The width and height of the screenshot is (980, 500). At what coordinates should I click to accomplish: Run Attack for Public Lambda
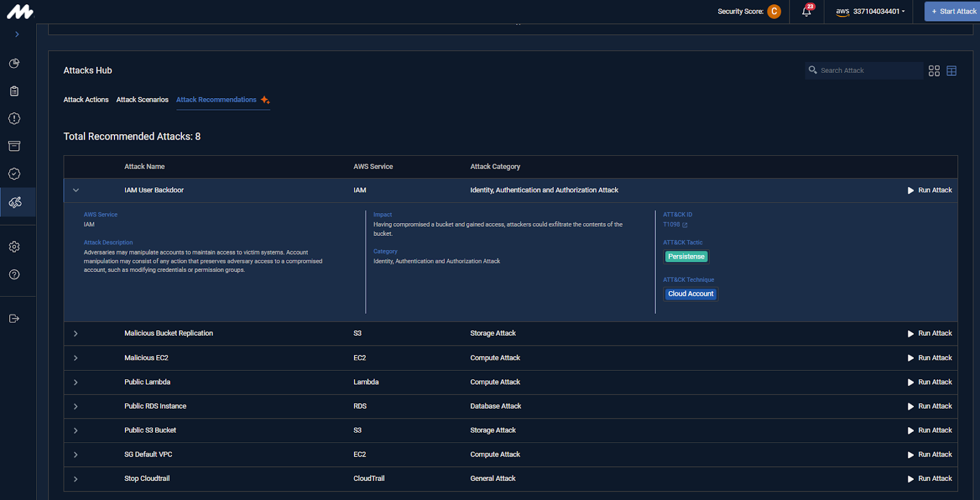(930, 382)
